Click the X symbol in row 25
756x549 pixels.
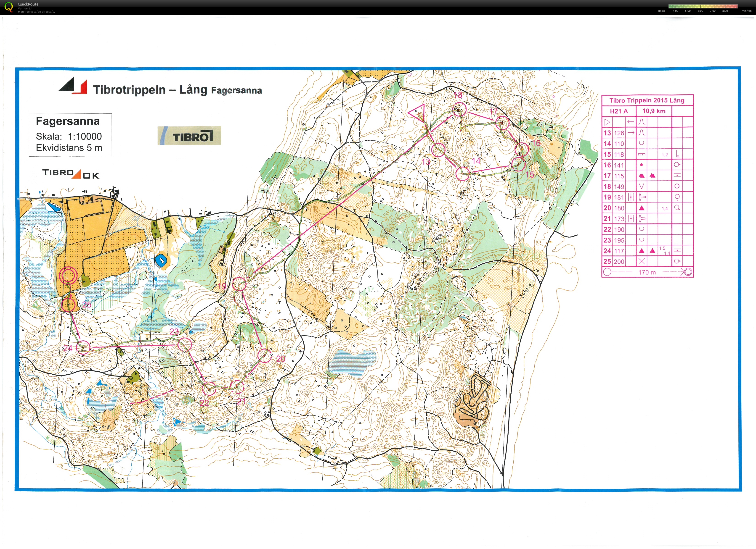pyautogui.click(x=641, y=262)
